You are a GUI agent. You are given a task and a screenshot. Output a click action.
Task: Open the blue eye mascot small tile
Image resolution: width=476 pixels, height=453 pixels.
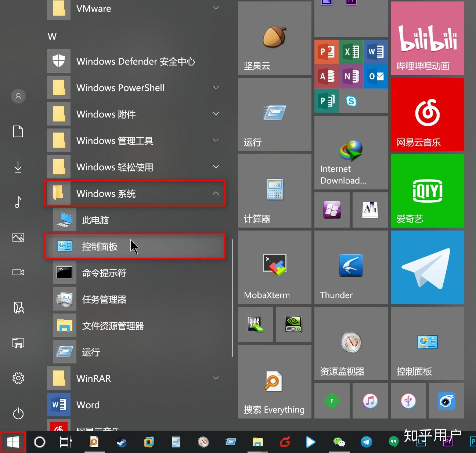click(446, 401)
